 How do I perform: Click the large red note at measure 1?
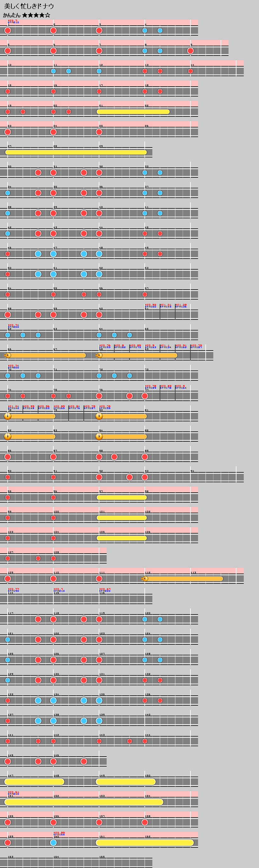point(7,30)
